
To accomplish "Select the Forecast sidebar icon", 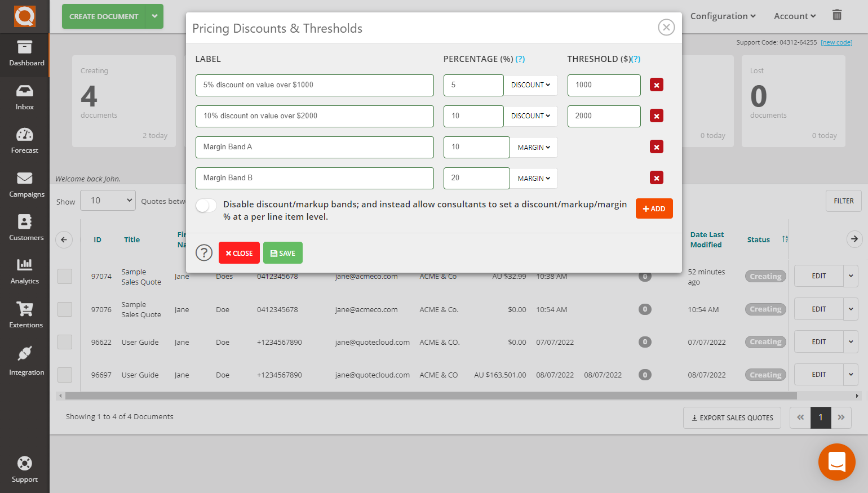I will [x=24, y=140].
